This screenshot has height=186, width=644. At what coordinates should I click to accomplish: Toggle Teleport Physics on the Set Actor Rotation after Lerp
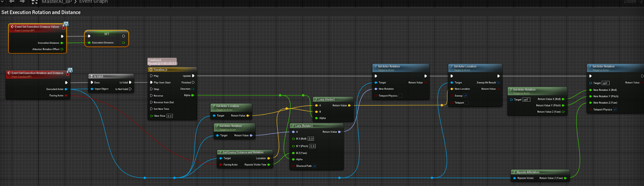[x=400, y=96]
